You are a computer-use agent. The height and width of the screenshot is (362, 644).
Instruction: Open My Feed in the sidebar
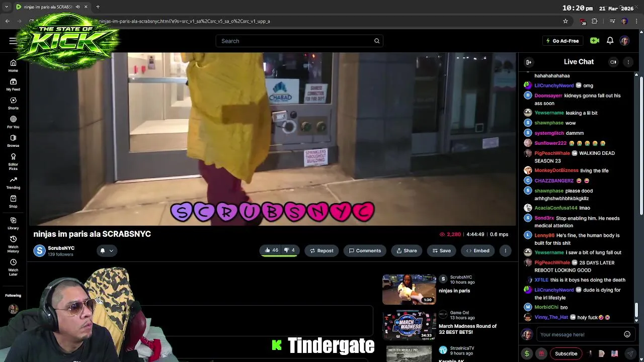(13, 84)
